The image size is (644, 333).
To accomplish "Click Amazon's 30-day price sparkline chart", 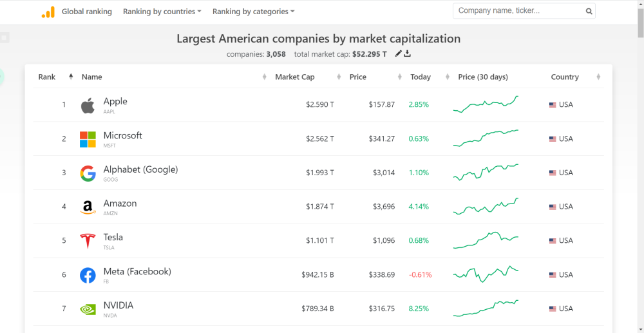I will pos(486,206).
